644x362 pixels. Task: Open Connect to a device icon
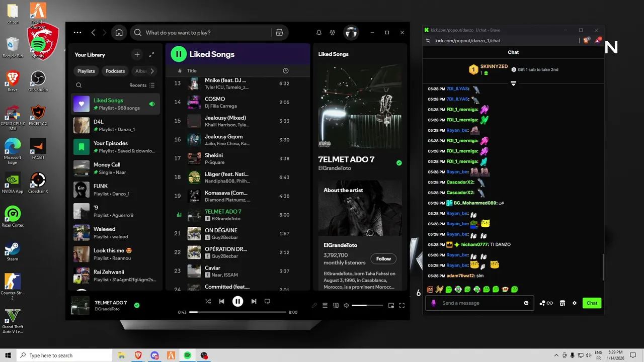click(336, 305)
